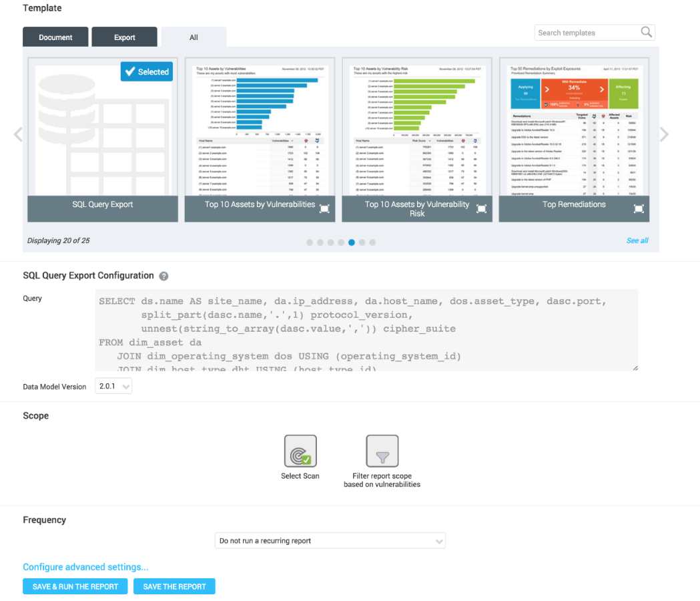Expand preview of Top Remediations template
Viewport: 700px width, 601px height.
[639, 209]
